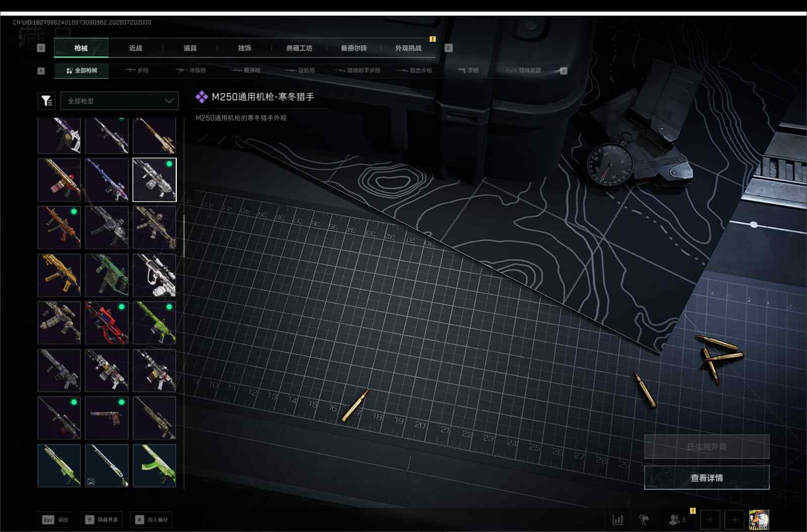The height and width of the screenshot is (532, 807).
Task: Select the pistol 手枪 category icon
Action: point(468,71)
